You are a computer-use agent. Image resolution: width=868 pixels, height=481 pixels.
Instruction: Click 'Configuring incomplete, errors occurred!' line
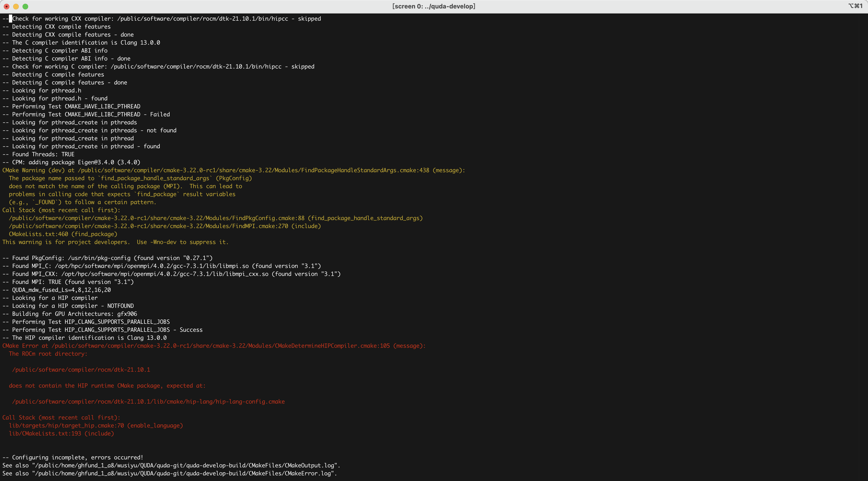tap(73, 457)
